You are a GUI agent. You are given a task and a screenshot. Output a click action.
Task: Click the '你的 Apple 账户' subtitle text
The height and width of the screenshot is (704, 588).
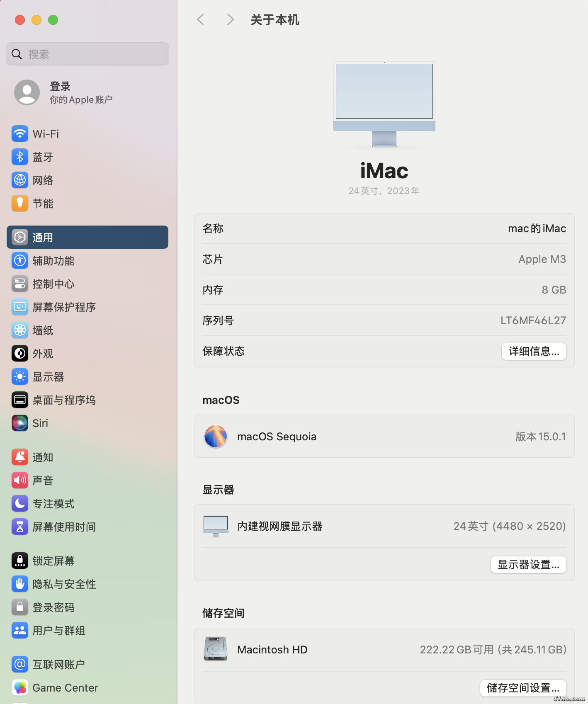(x=81, y=100)
